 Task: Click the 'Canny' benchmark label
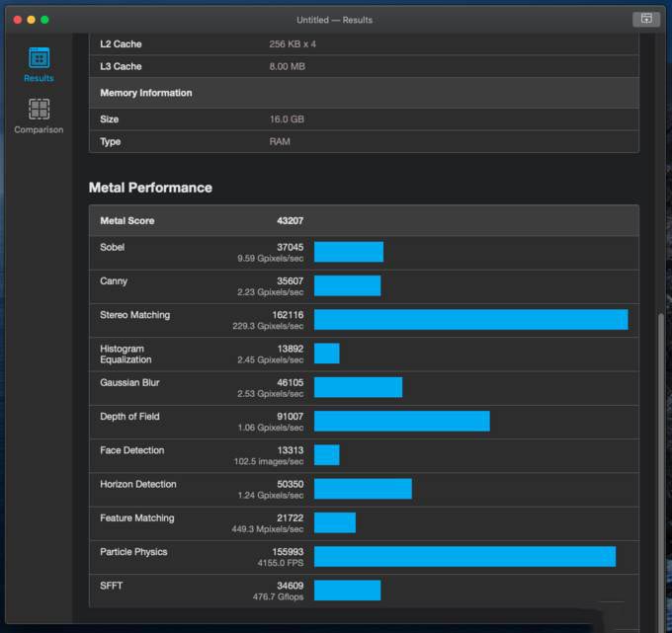click(114, 281)
